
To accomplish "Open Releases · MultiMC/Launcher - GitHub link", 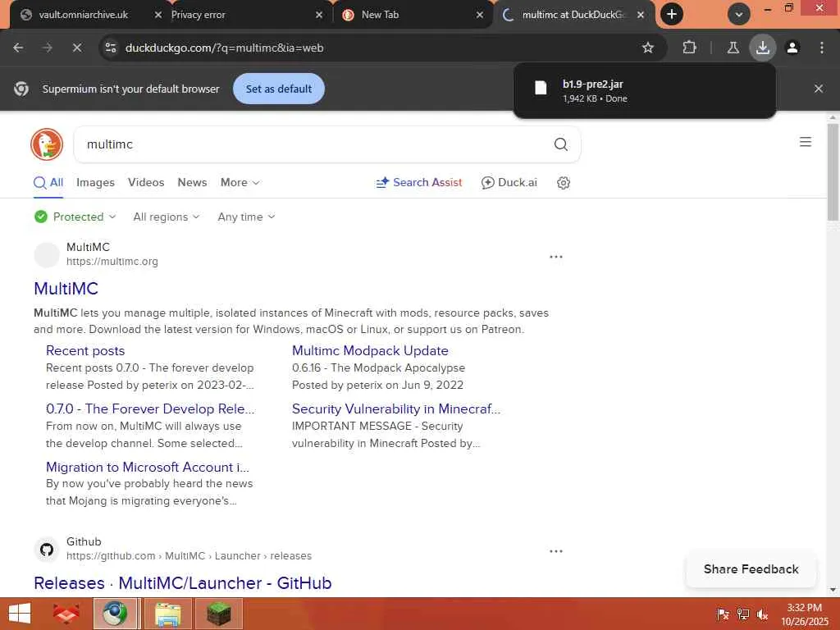I will (183, 583).
